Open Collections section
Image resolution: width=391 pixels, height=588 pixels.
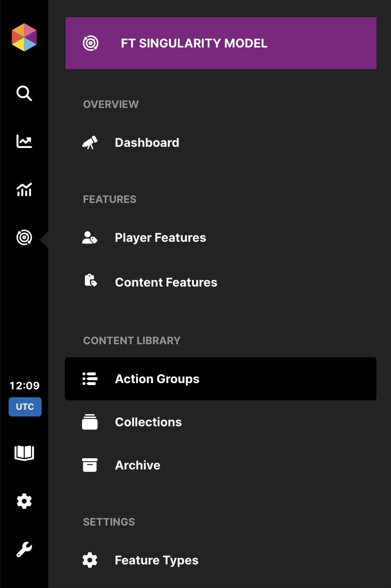(x=148, y=422)
